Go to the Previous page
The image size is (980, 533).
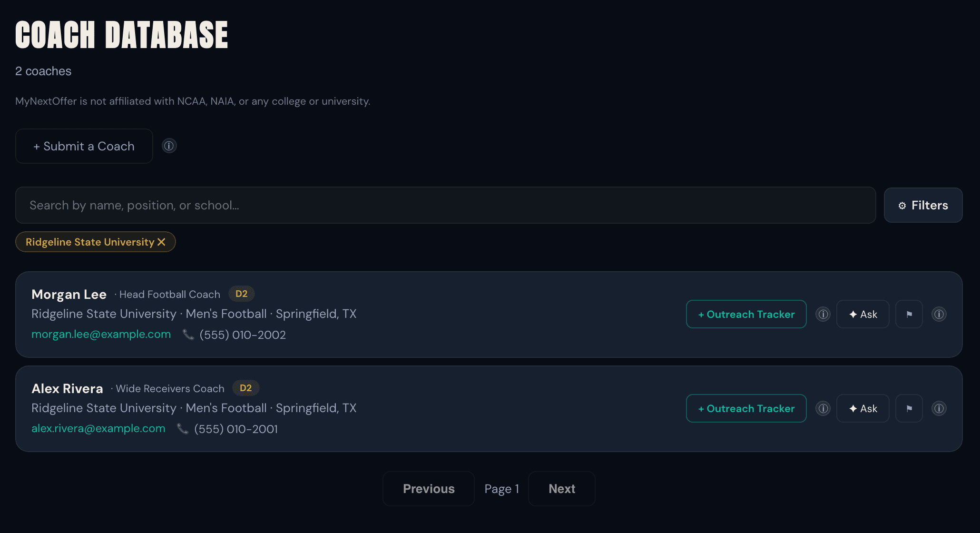tap(429, 489)
